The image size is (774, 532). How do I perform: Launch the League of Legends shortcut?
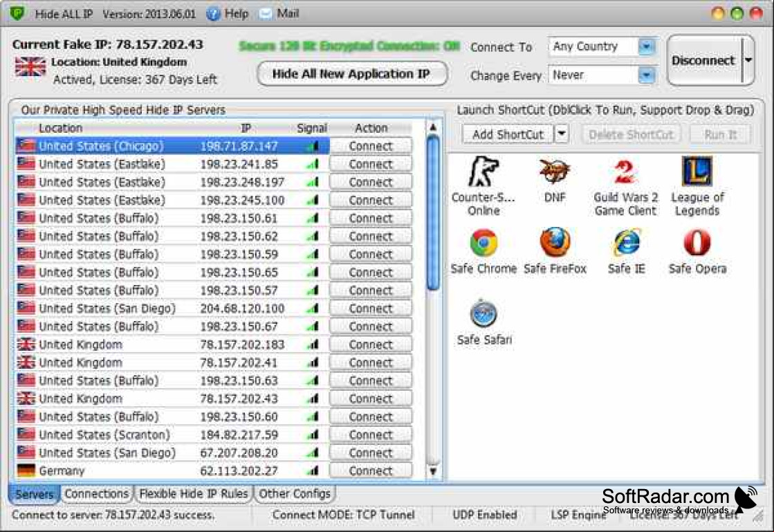[697, 186]
